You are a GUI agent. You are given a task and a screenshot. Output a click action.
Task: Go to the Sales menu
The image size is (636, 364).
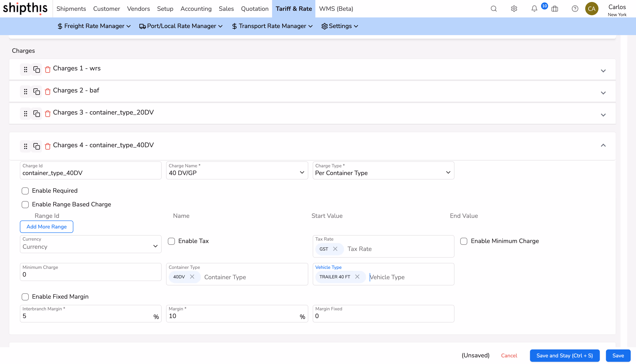[x=226, y=9]
